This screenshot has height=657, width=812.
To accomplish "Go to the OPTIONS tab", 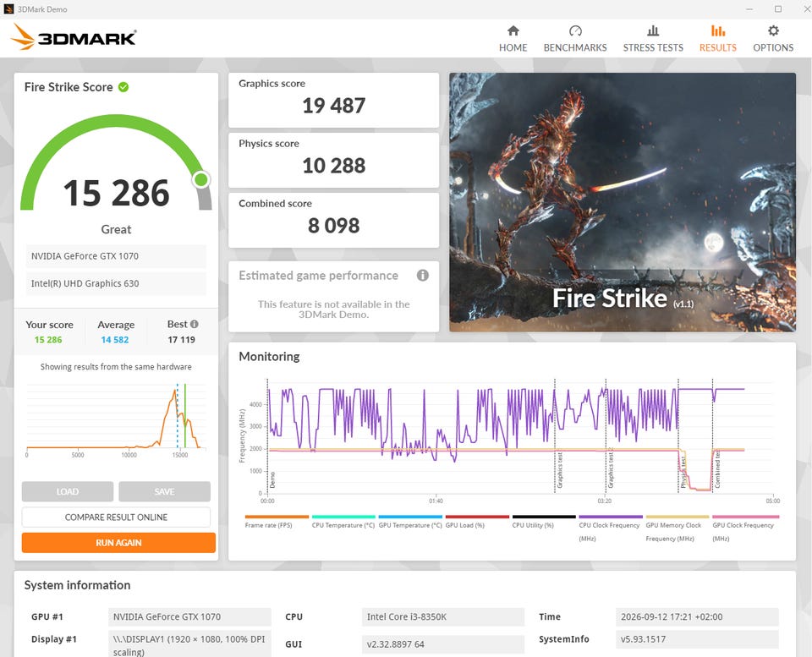I will click(773, 39).
